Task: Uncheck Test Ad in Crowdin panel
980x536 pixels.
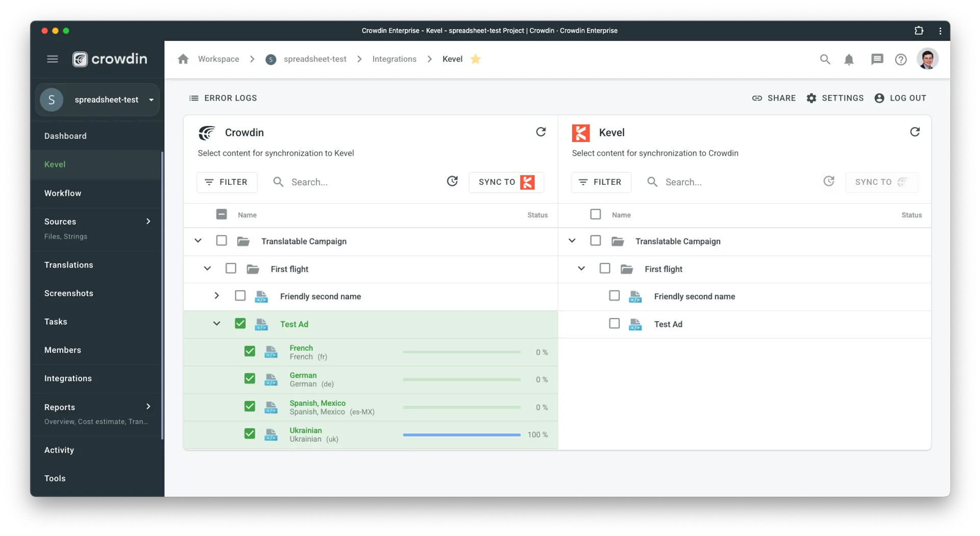Action: pyautogui.click(x=240, y=324)
